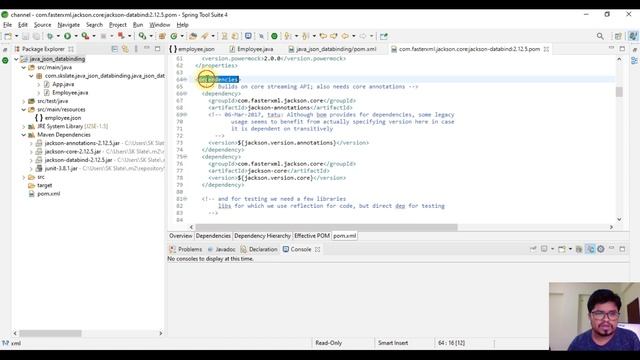This screenshot has width=640, height=360.
Task: Open the Package Explorer View Menu
Action: [x=136, y=49]
